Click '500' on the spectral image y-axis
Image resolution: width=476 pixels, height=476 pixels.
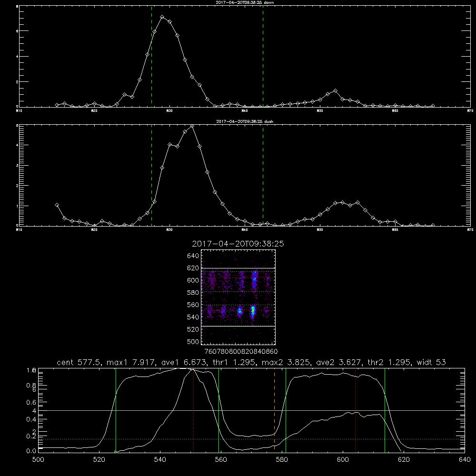pos(193,342)
